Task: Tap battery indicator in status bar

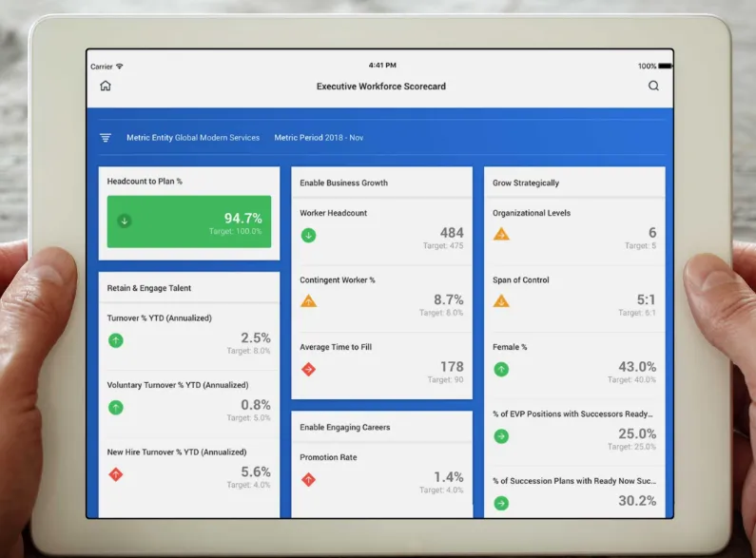Action: 665,66
